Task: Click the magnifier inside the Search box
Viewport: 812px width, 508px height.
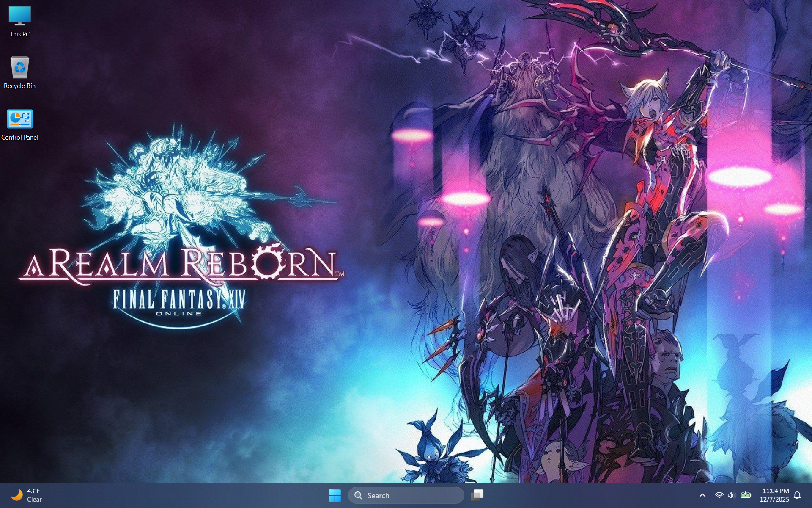Action: 358,495
